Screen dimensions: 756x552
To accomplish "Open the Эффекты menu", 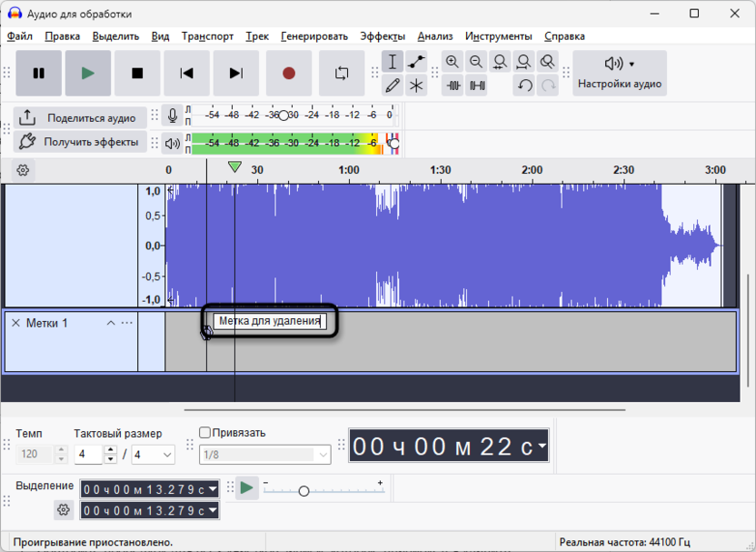I will click(x=382, y=36).
